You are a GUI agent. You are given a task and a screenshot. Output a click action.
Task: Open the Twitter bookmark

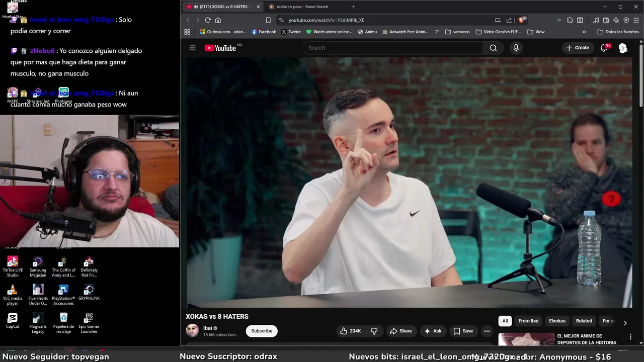[291, 32]
